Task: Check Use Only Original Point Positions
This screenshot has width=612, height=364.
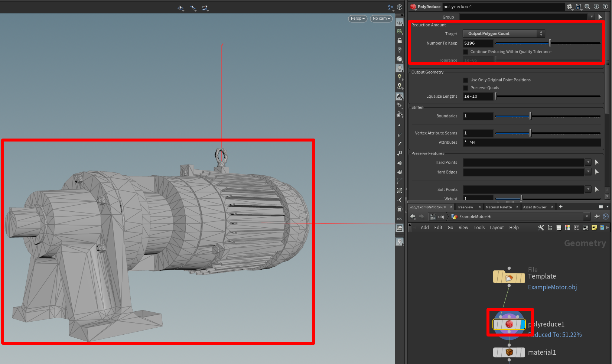Action: pyautogui.click(x=465, y=80)
